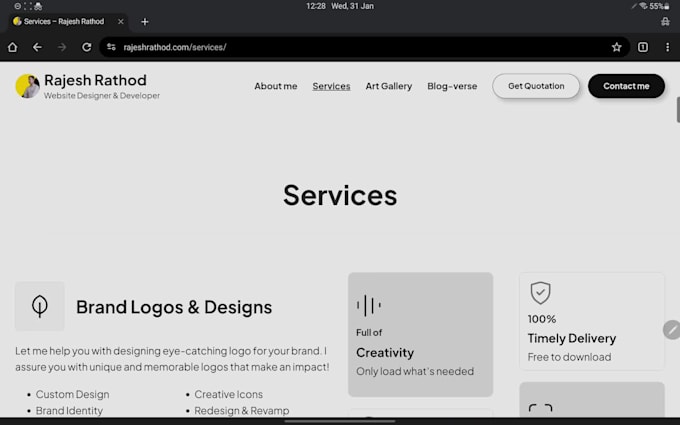The width and height of the screenshot is (680, 425).
Task: Open the Blog-verse section
Action: (x=452, y=86)
